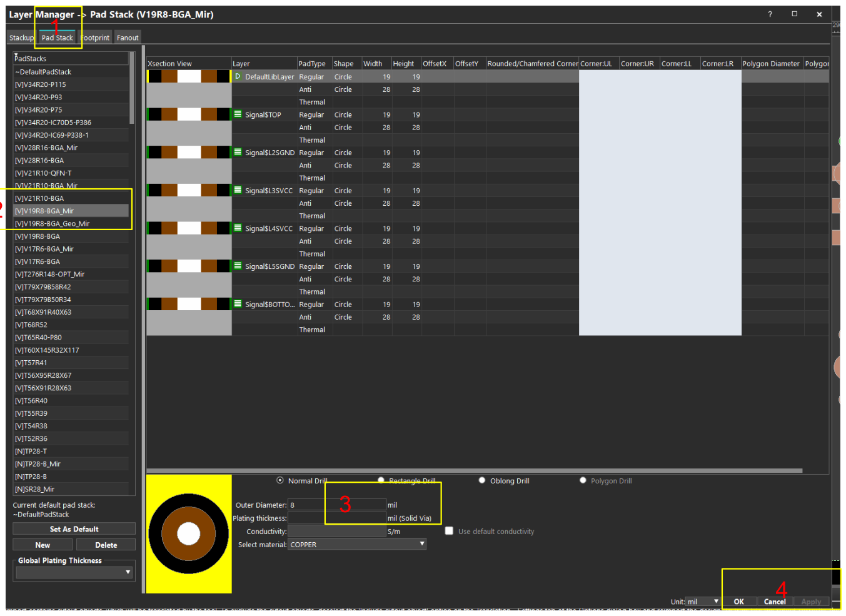846x616 pixels.
Task: Click the Plating thickness input field
Action: [337, 518]
